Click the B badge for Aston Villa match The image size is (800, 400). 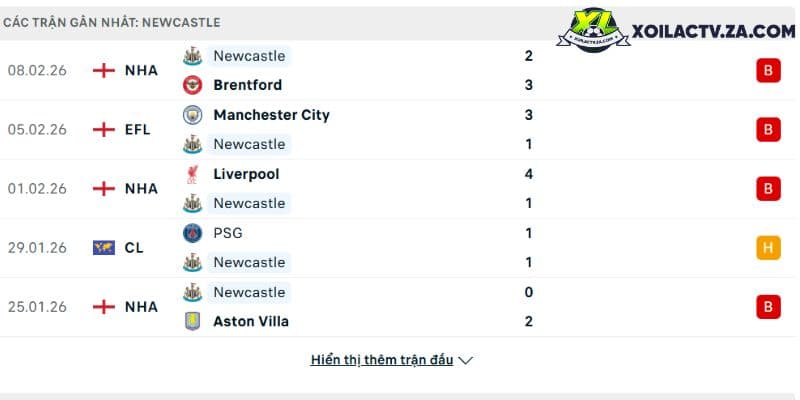coord(768,307)
